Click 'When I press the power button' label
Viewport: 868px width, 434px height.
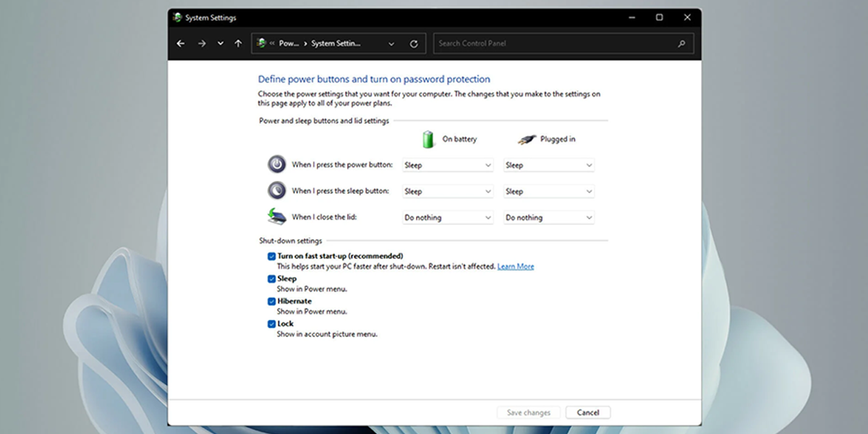(342, 165)
